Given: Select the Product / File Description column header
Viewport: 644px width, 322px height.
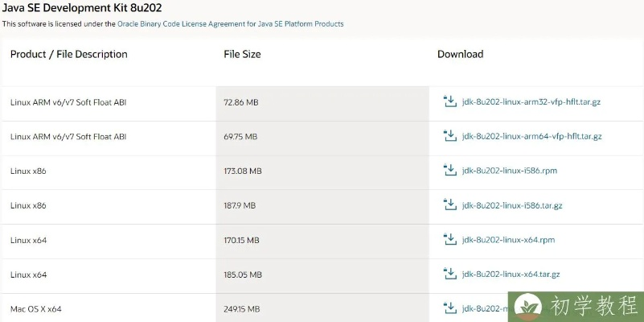Looking at the screenshot, I should [x=69, y=55].
